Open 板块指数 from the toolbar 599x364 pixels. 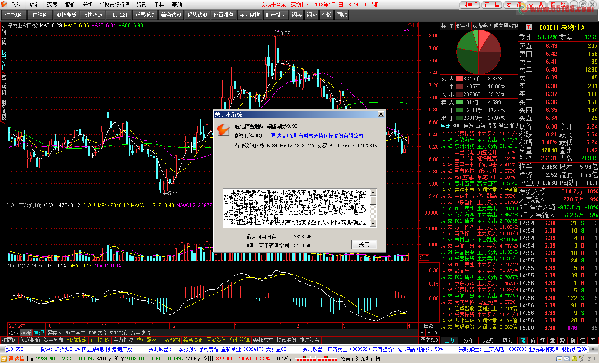[x=93, y=15]
